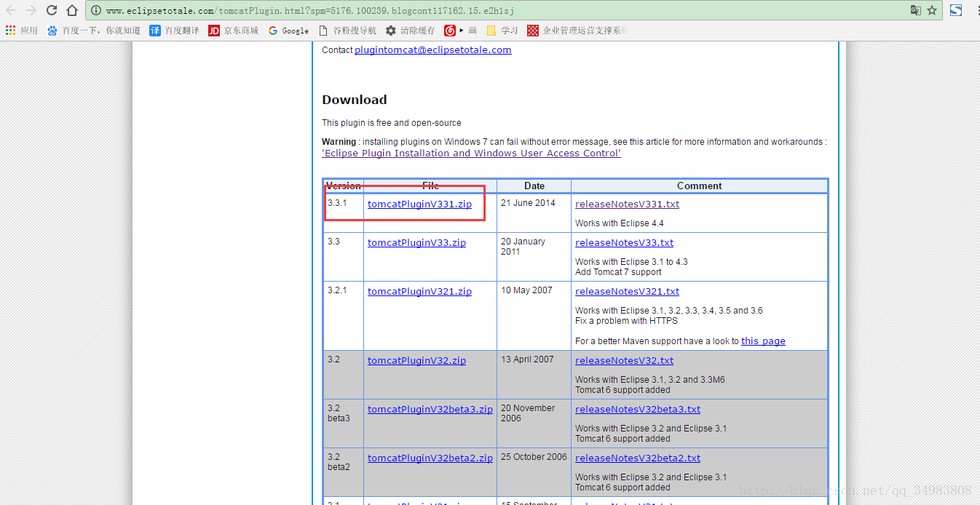Open the 百度翻译 bookmark
Image resolution: width=980 pixels, height=505 pixels.
(174, 31)
